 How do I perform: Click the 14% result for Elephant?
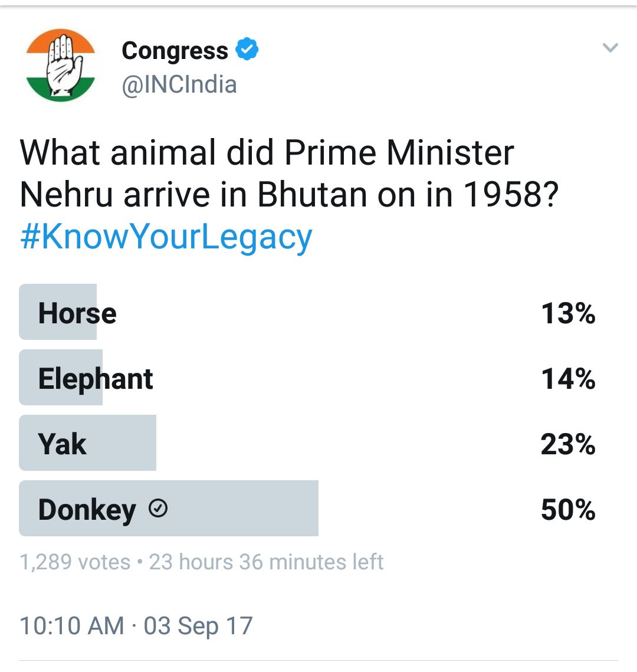[x=568, y=379]
